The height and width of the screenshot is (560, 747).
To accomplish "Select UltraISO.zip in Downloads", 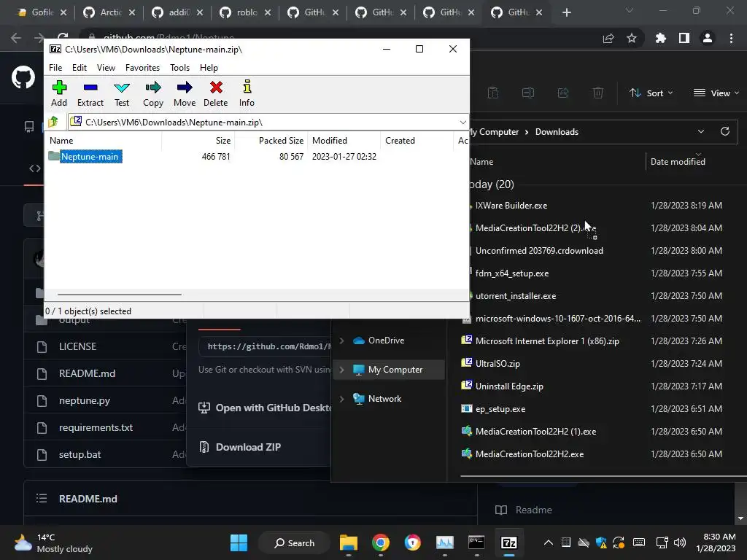I will click(498, 363).
